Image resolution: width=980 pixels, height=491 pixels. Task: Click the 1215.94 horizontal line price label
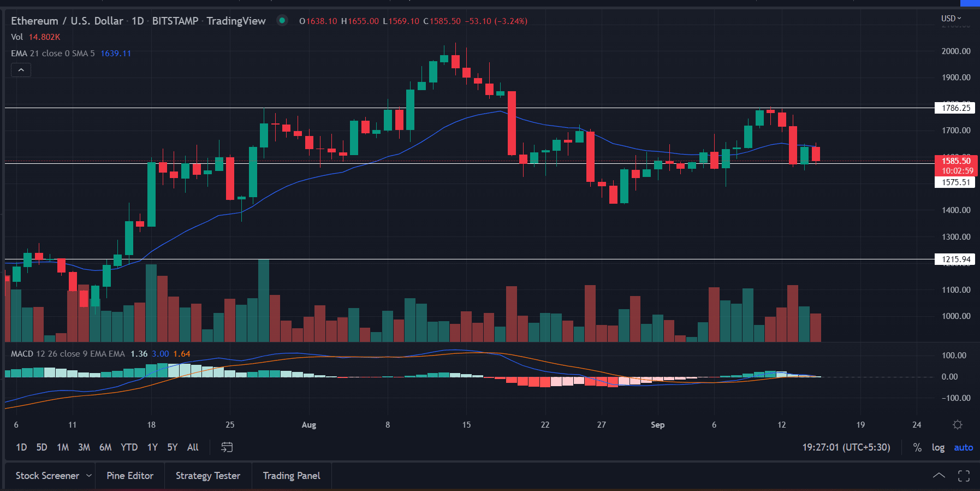coord(955,259)
